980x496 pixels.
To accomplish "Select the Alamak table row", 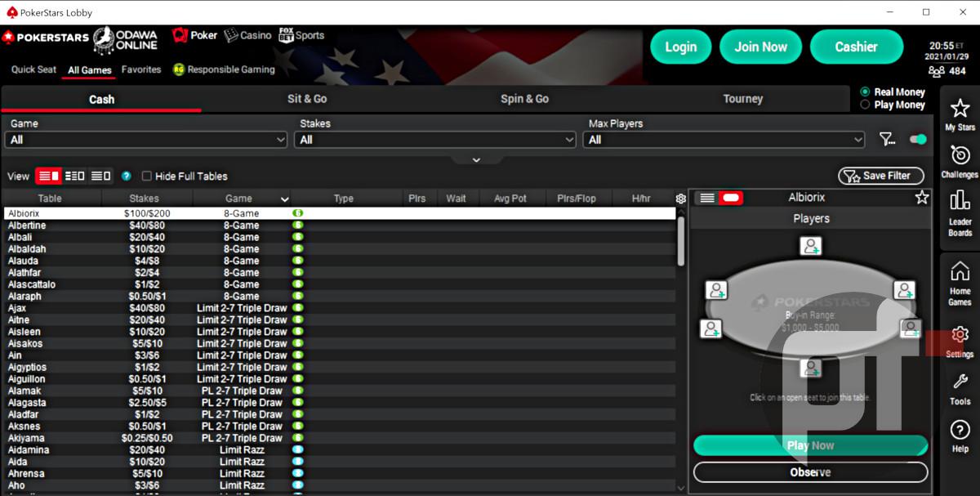I will (340, 391).
